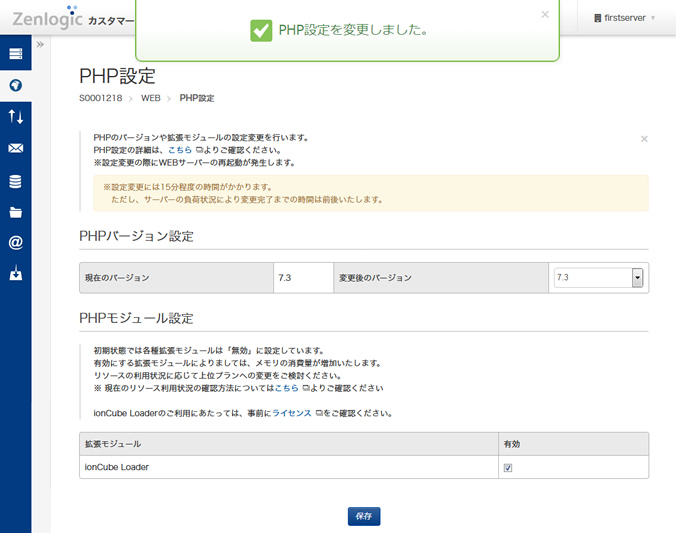The width and height of the screenshot is (676, 533).
Task: Close the PHP settings changed notification
Action: click(x=545, y=15)
